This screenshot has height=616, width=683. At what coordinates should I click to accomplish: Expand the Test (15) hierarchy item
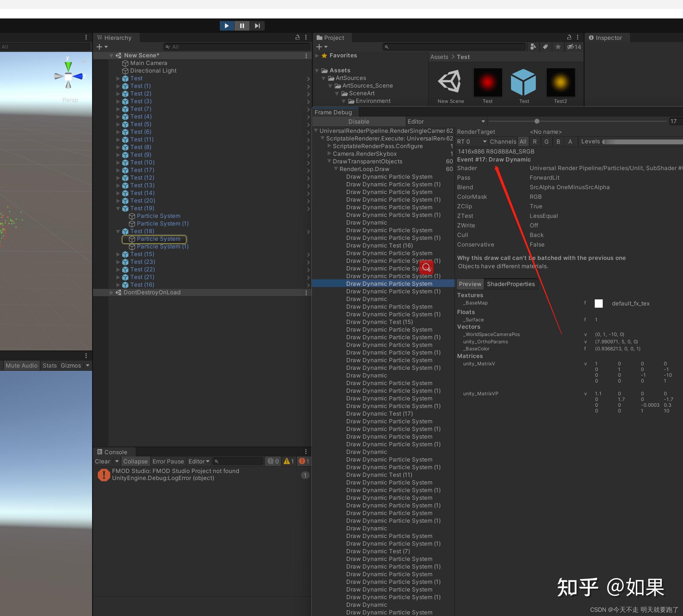[x=118, y=254]
